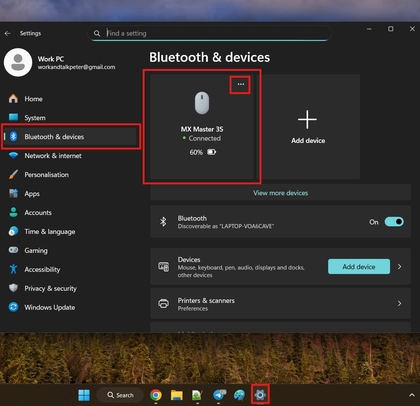Show hidden system tray icons
Viewport: 420px width, 406px height.
(x=411, y=395)
